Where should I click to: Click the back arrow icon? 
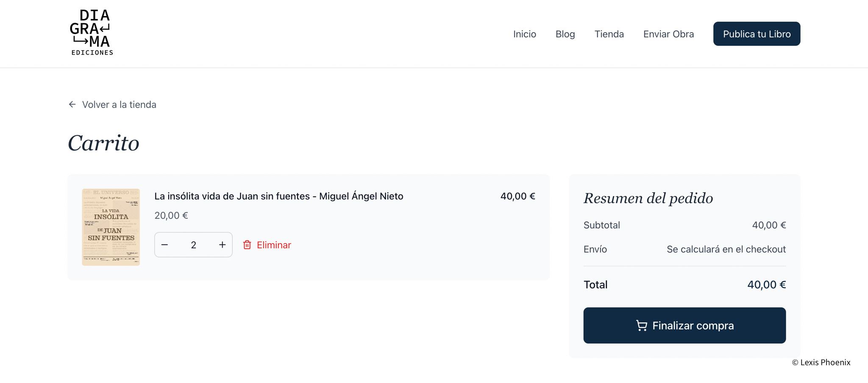(72, 104)
